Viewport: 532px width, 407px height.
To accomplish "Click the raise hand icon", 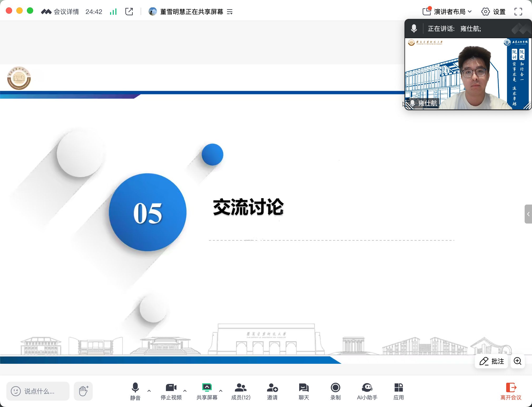I will tap(83, 391).
